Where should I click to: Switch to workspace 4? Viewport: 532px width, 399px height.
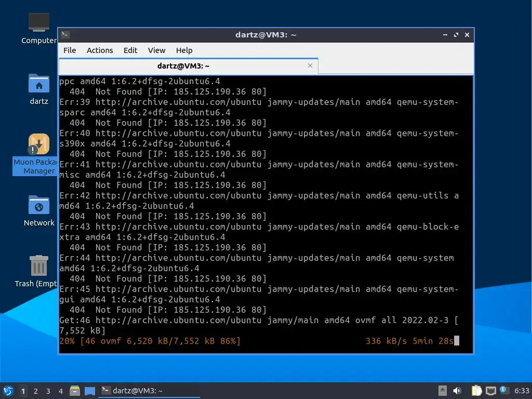61,391
